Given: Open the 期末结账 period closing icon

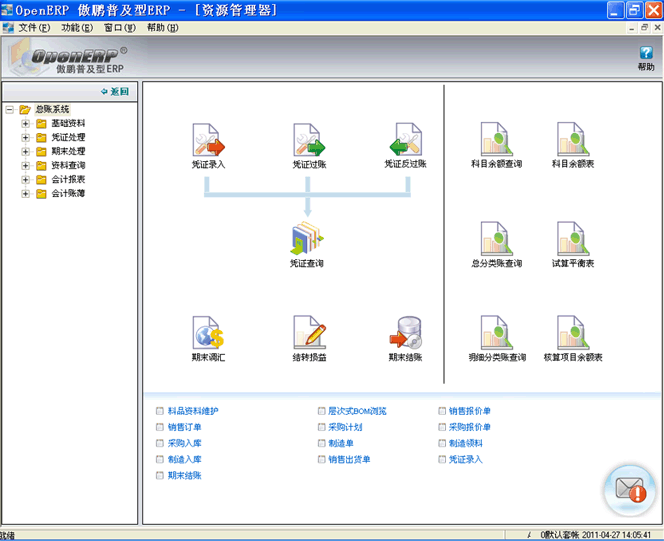Looking at the screenshot, I should tap(406, 333).
